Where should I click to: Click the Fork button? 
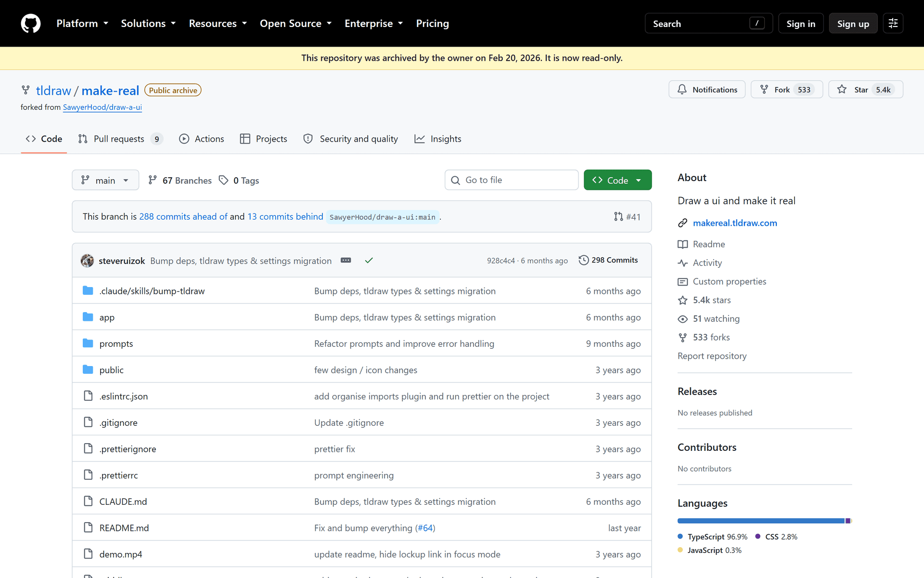click(x=787, y=90)
